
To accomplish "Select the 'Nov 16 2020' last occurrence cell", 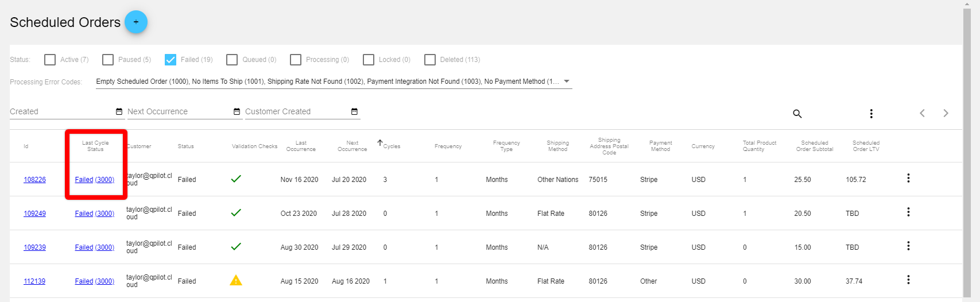I will pyautogui.click(x=299, y=180).
